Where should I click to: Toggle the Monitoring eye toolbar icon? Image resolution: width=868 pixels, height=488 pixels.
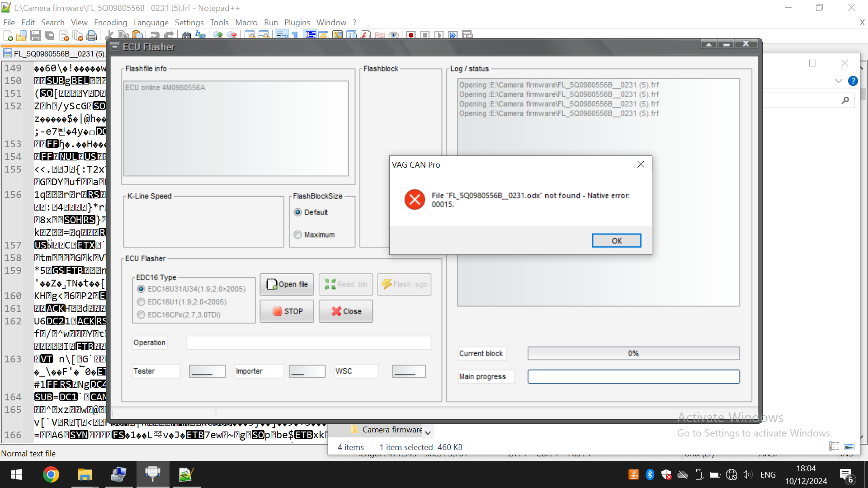tap(394, 35)
